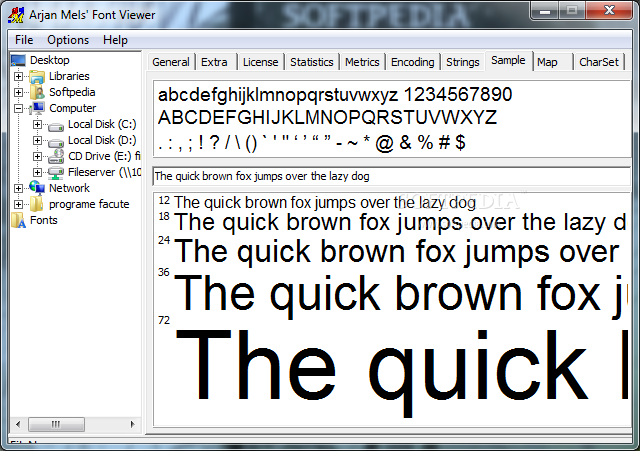Click the Libraries folder icon

[x=37, y=76]
